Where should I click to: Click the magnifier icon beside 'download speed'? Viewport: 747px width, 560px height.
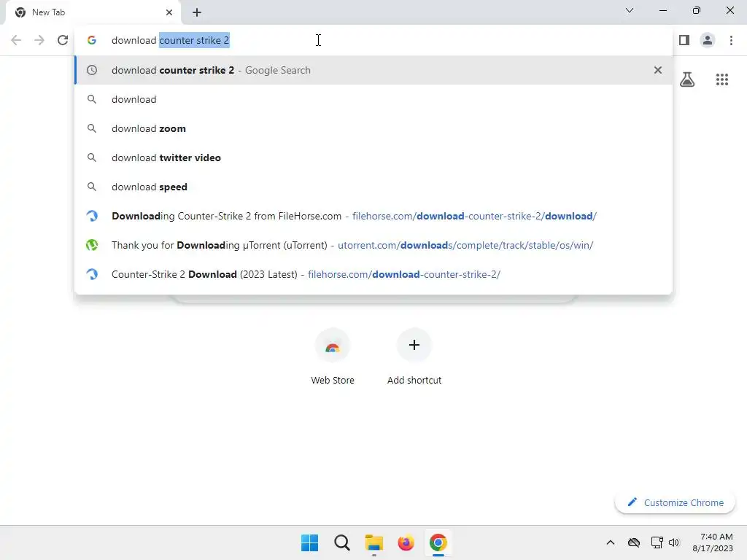92,187
